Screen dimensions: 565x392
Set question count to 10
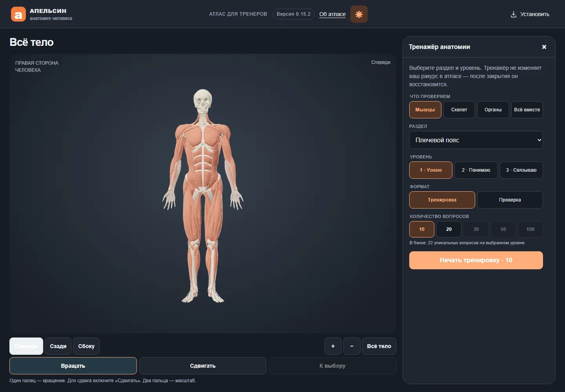[x=421, y=229]
